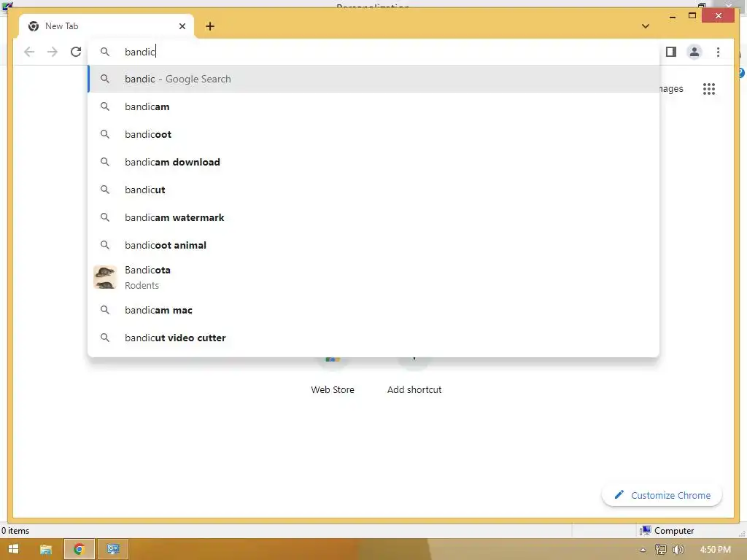Pick 'bandicam download' suggestion

374,162
